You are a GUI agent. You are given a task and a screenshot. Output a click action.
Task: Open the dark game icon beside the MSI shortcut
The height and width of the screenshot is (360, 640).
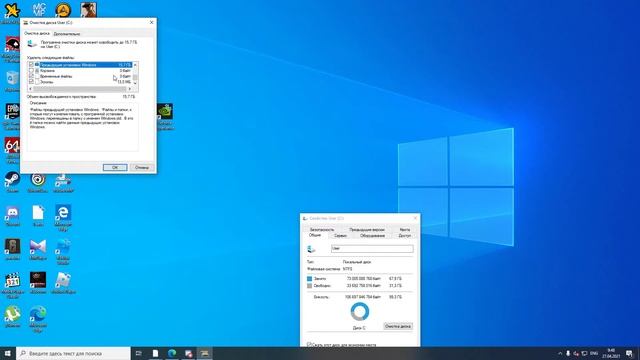[x=38, y=281]
